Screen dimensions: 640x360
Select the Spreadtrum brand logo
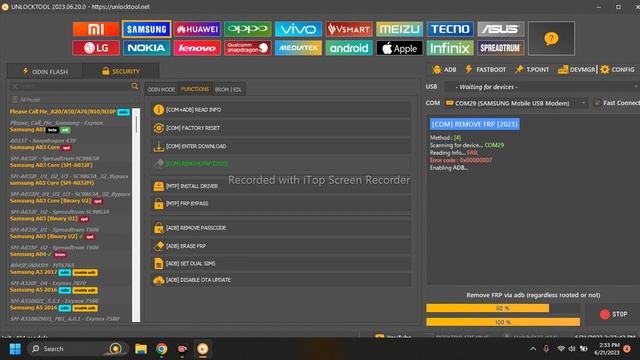pos(501,48)
